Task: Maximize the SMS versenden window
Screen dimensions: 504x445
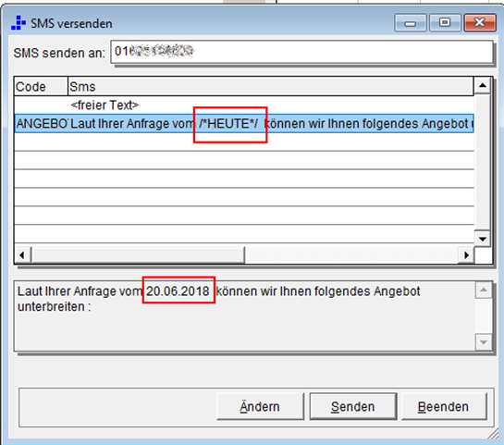Action: (x=445, y=23)
